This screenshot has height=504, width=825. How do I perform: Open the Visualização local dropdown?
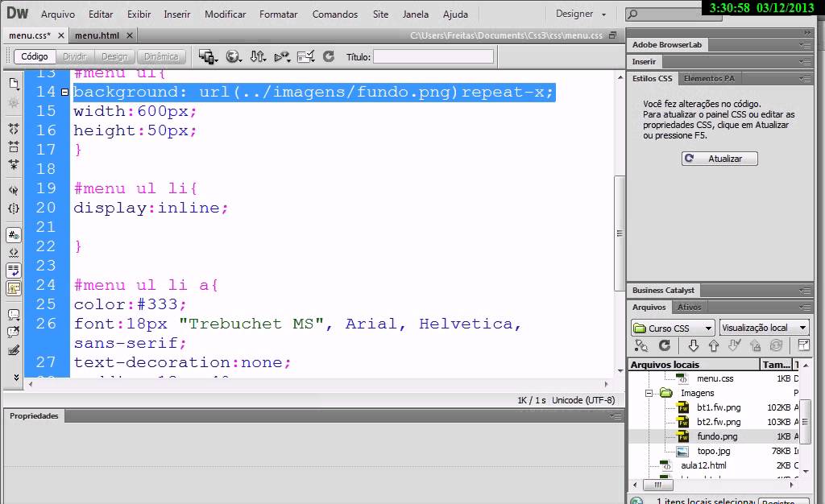pos(764,328)
